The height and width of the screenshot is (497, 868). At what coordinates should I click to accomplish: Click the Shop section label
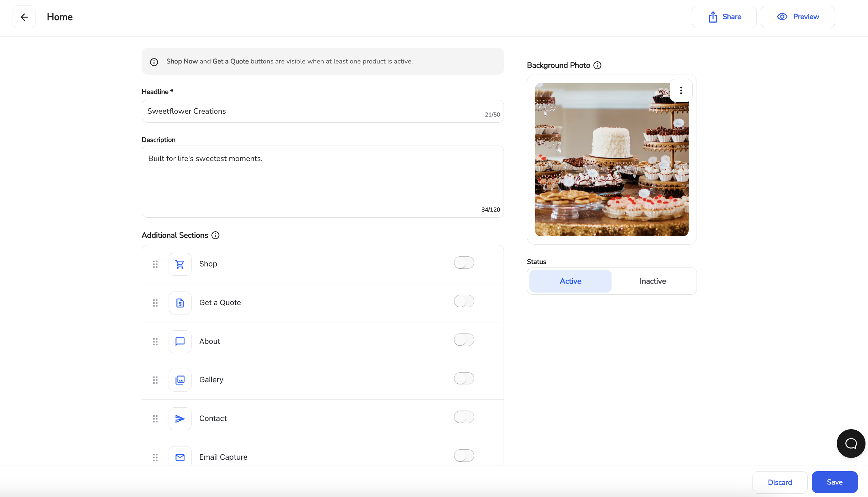click(208, 264)
